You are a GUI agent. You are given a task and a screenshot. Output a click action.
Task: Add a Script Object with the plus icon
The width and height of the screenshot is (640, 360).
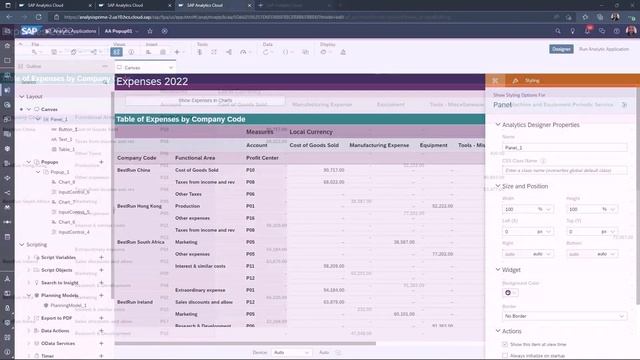[101, 270]
